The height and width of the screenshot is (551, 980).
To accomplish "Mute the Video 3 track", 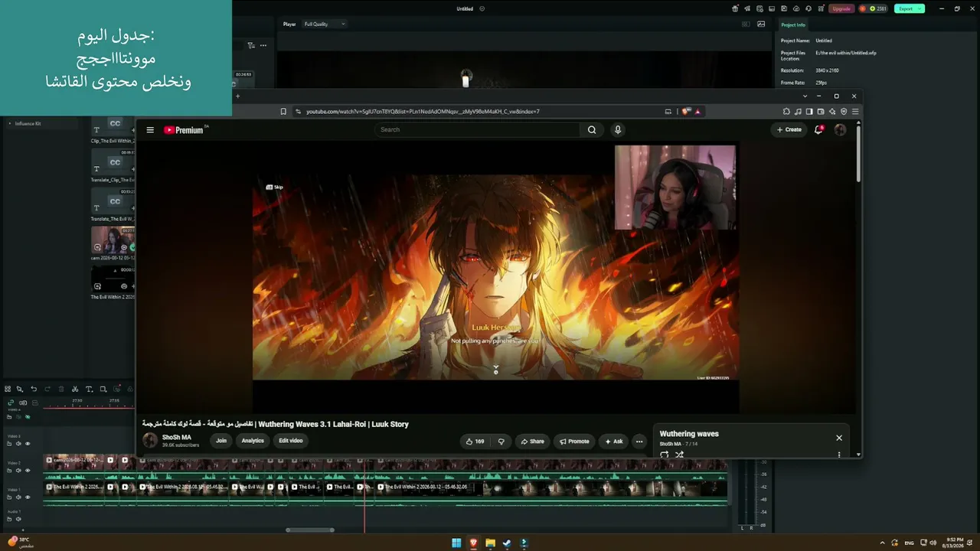I will [18, 444].
